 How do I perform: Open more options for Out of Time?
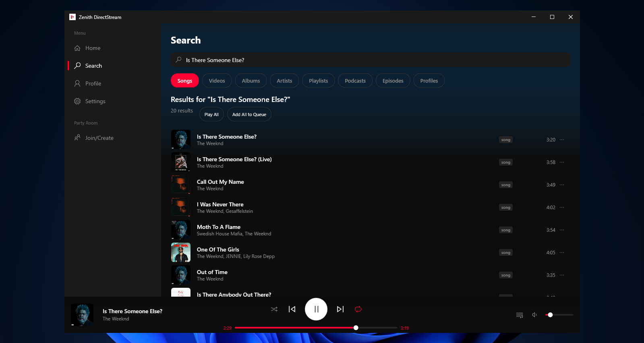(562, 275)
